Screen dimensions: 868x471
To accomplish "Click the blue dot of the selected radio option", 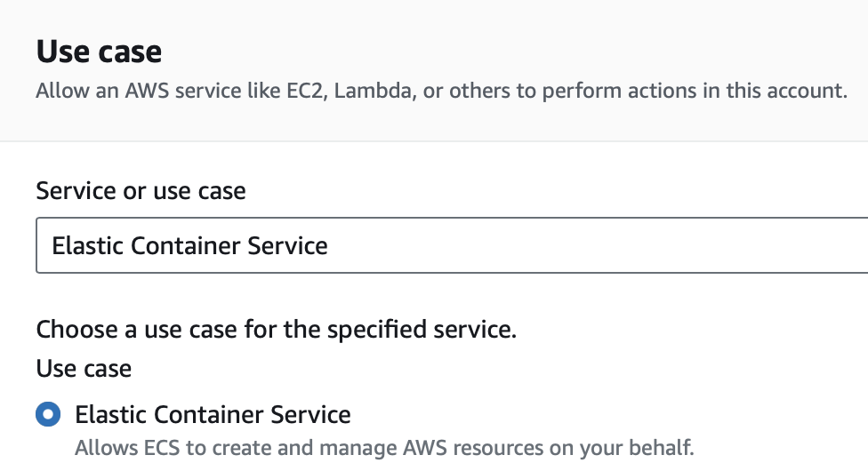I will tap(48, 414).
